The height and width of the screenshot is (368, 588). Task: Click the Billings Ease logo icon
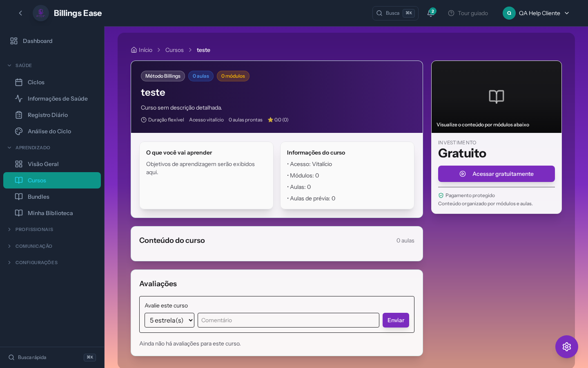(41, 13)
